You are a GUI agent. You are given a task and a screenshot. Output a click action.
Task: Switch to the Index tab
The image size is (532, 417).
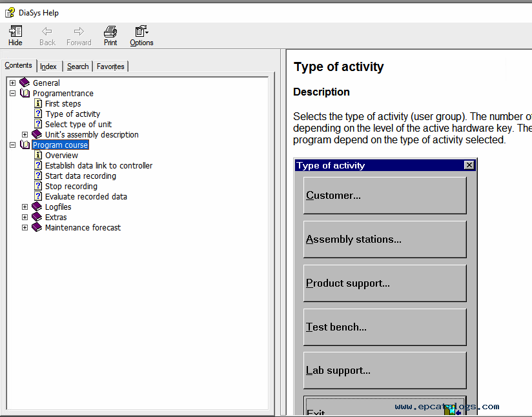click(x=48, y=66)
